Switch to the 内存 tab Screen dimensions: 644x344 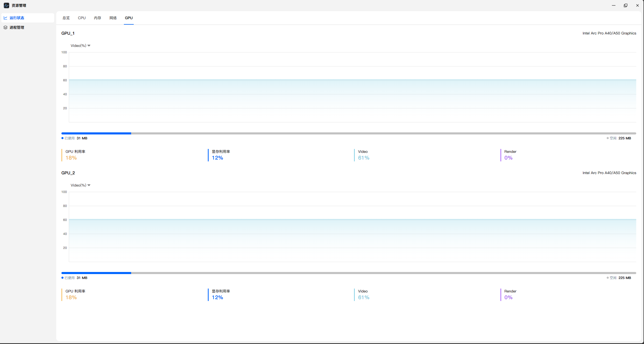click(97, 18)
